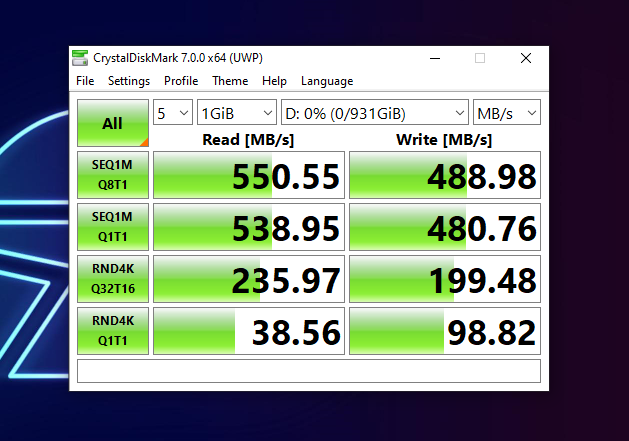Open the Profile menu
This screenshot has width=629, height=441.
click(x=181, y=81)
